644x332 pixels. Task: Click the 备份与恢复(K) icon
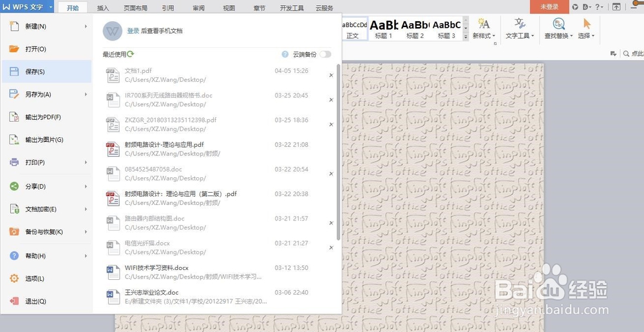14,231
